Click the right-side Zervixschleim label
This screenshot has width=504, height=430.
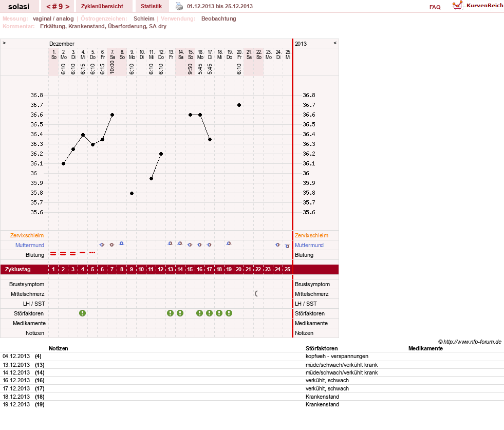tap(311, 235)
